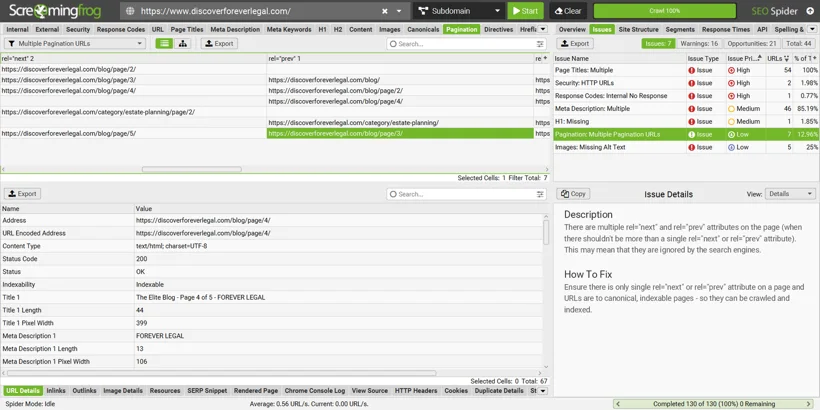820x410 pixels.
Task: Filter by Total: 44
Action: (799, 44)
